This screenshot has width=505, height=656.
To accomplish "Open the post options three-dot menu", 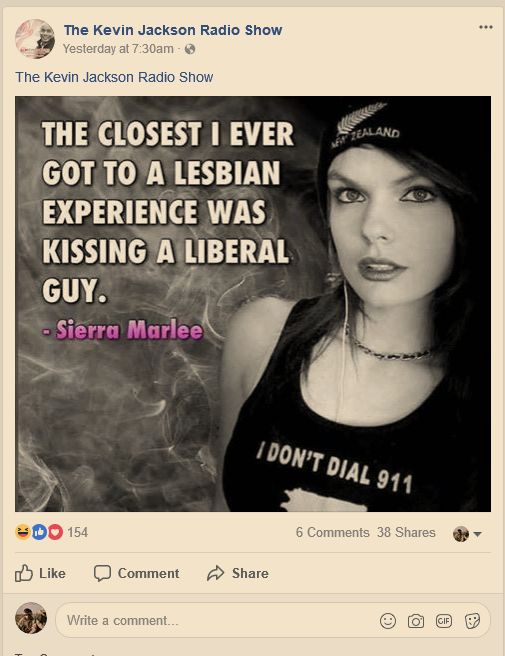I will [x=485, y=27].
